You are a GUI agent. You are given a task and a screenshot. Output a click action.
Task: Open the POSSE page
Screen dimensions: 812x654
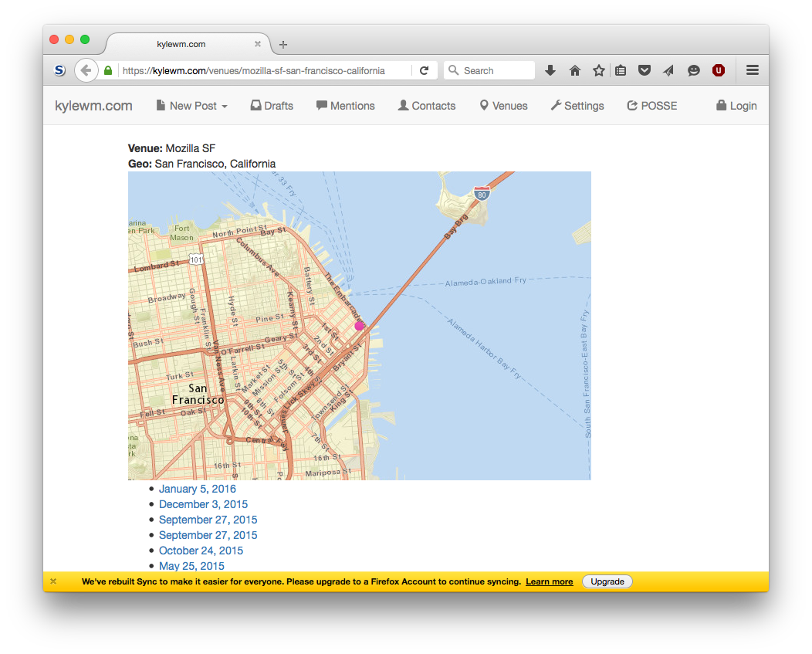pos(652,106)
